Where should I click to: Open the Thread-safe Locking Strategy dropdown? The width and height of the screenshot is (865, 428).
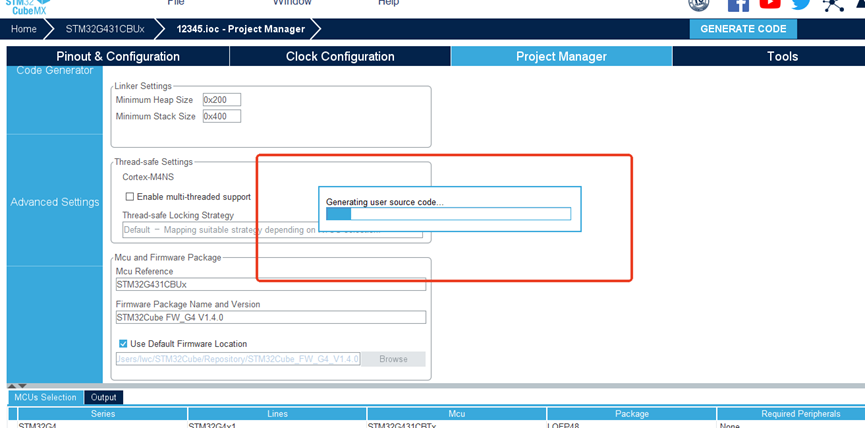(x=272, y=230)
